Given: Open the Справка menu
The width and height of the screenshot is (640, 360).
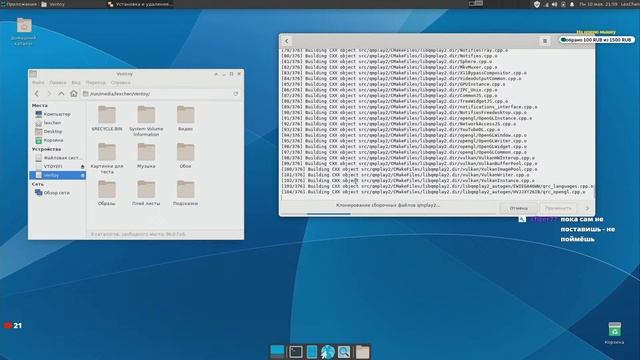Looking at the screenshot, I should (120, 82).
